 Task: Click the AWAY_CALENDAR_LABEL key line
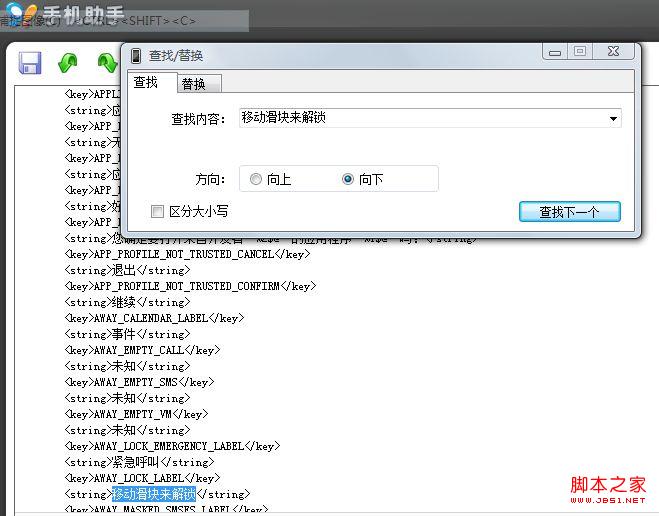click(x=154, y=318)
